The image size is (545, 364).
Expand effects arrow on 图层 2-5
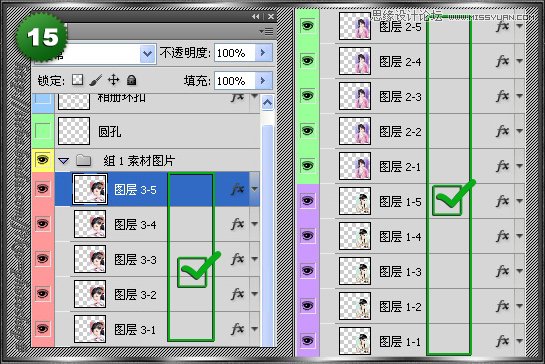tap(519, 26)
